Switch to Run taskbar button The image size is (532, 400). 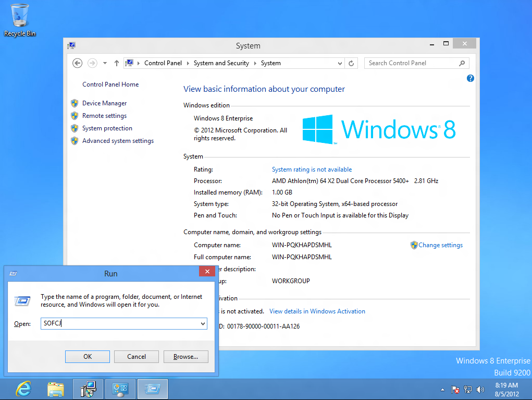[x=153, y=389]
